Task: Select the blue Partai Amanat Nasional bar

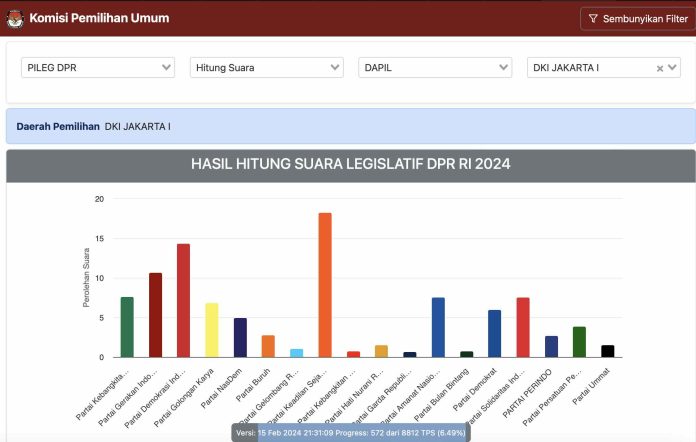Action: click(438, 328)
